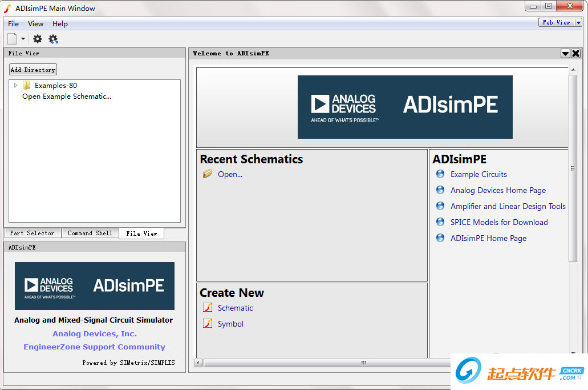Click the ADIsimPE logo in left panel
Viewport: 588px width, 390px height.
click(95, 286)
